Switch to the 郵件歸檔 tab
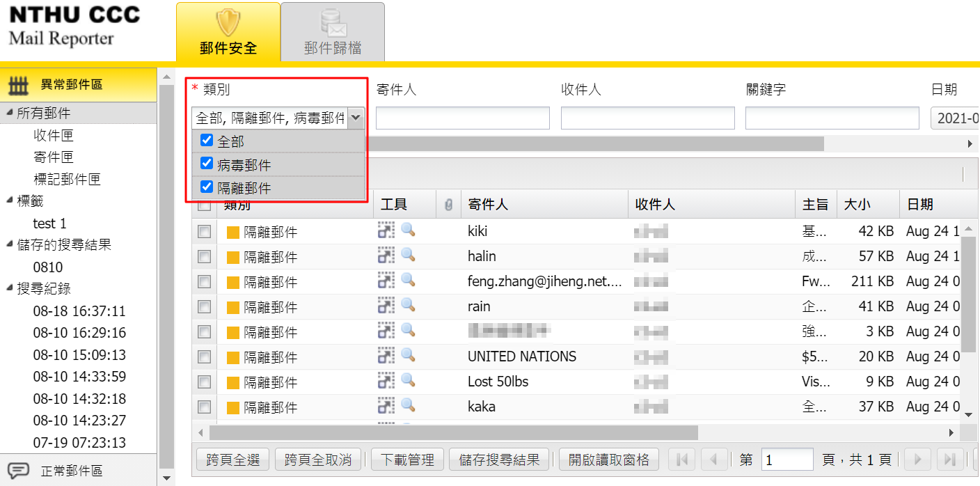 333,32
